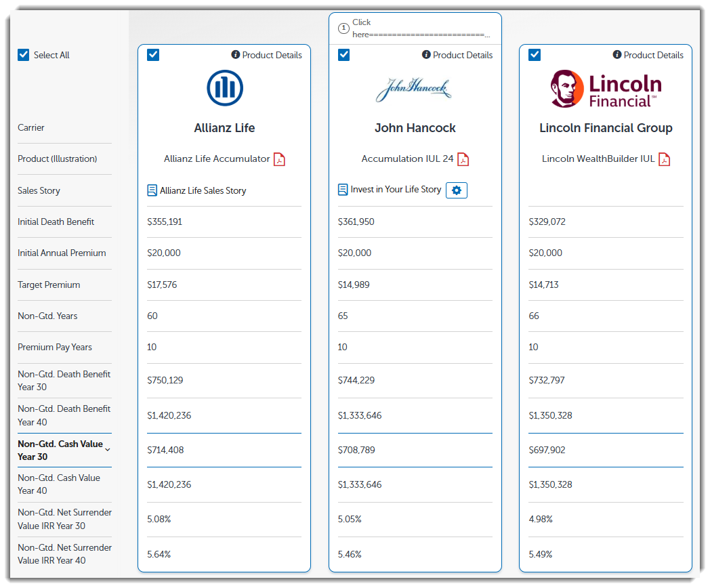Click the Product (Illustration) row label
This screenshot has width=710, height=588.
pyautogui.click(x=57, y=159)
